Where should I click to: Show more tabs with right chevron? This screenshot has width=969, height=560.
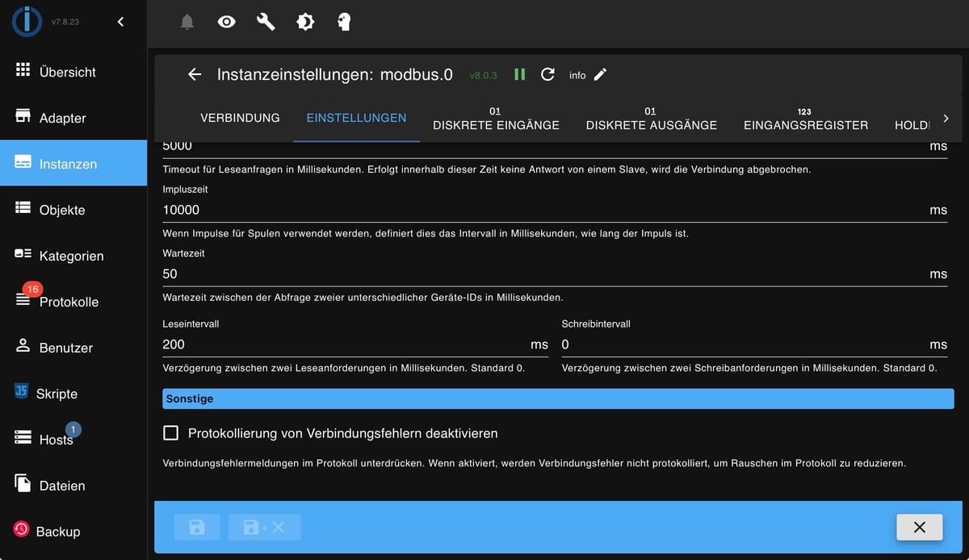(x=946, y=119)
